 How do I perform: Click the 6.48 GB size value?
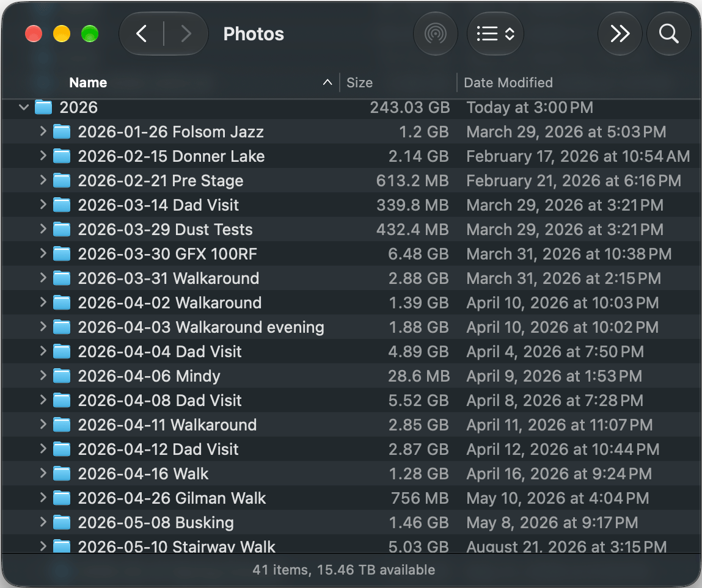[418, 254]
